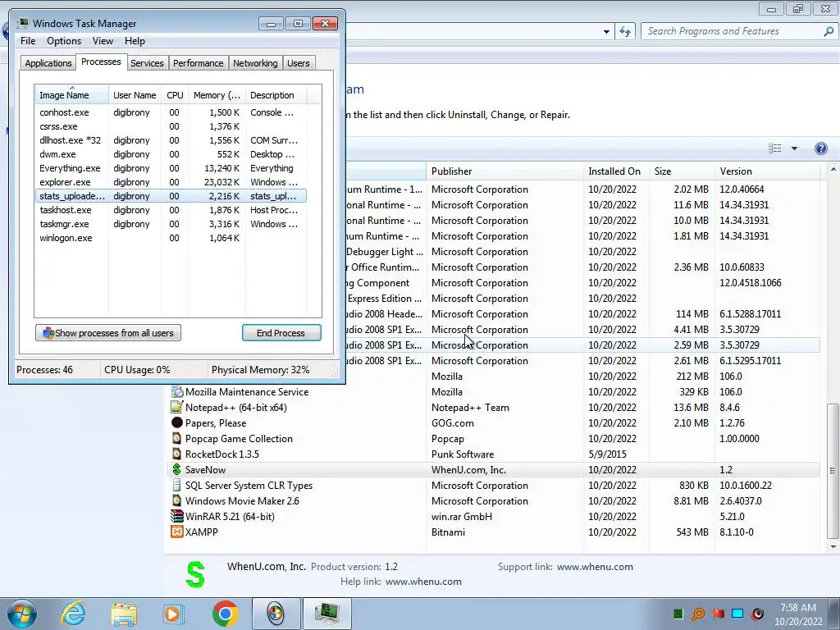Click the large green SaveNow icon in details pane
This screenshot has width=840, height=630.
[195, 574]
